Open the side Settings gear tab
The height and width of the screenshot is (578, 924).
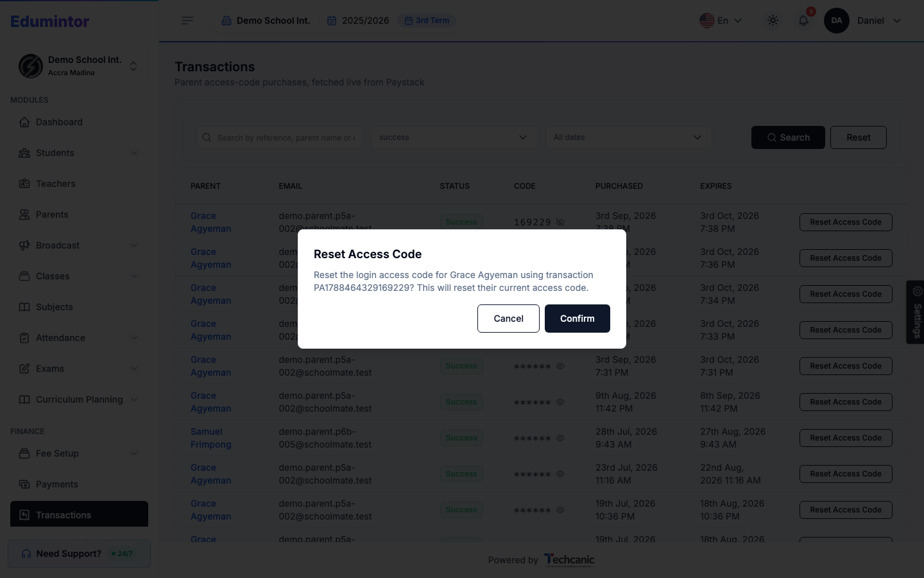click(916, 312)
